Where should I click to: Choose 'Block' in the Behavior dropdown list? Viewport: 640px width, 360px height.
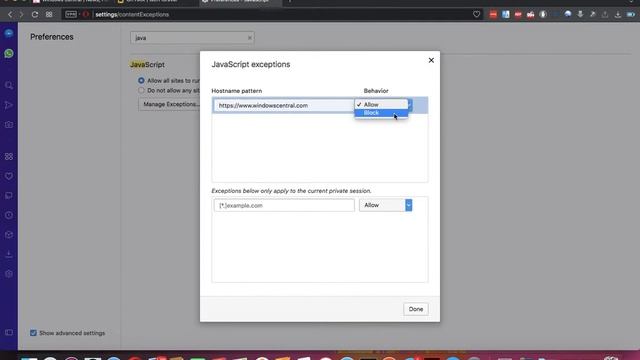pos(381,113)
